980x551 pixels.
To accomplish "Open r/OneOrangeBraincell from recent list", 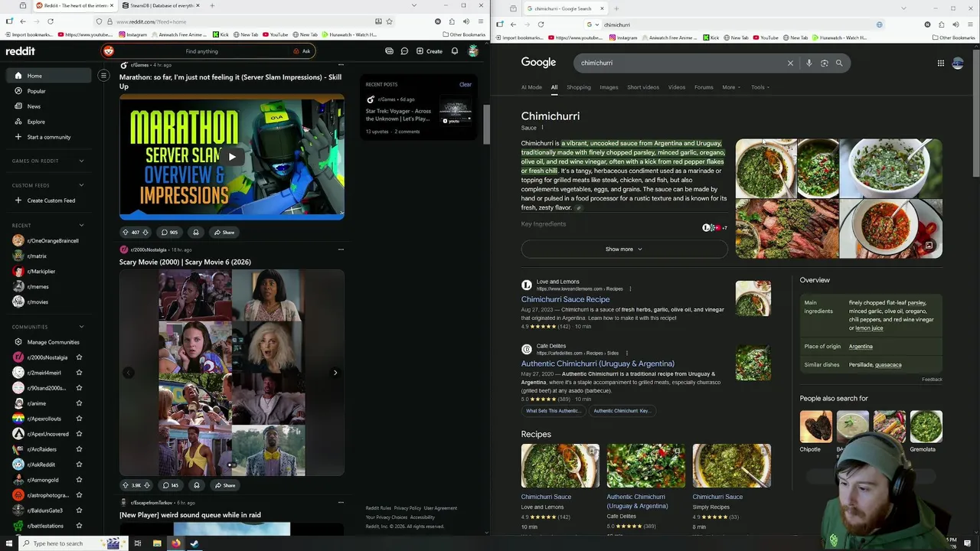I will coord(48,240).
